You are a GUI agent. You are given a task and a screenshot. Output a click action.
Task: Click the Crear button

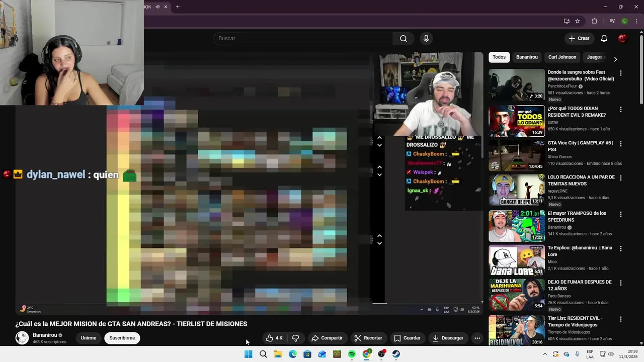click(x=579, y=38)
